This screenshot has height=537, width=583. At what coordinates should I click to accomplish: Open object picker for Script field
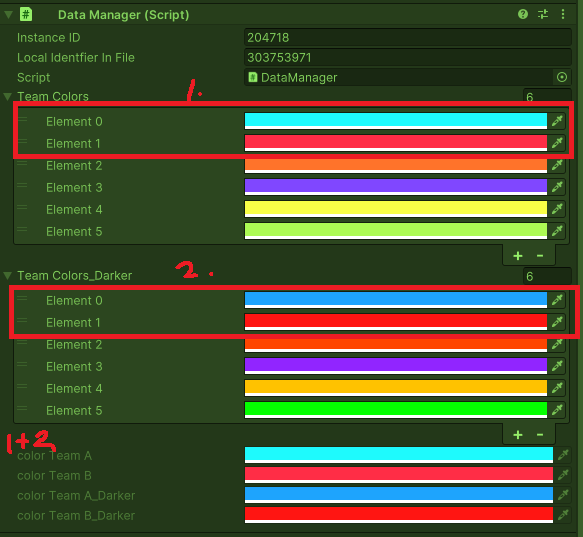tap(562, 77)
